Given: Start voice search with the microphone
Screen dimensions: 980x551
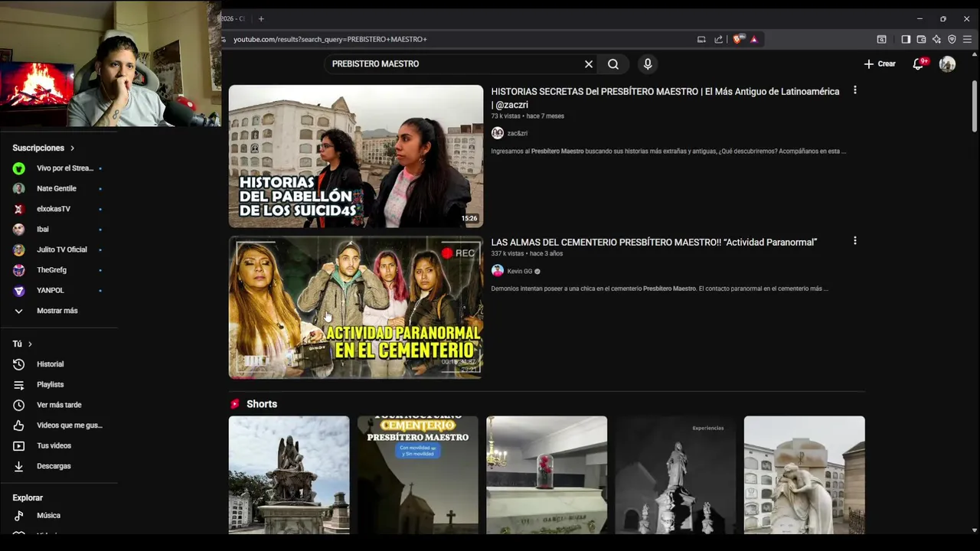Looking at the screenshot, I should 648,64.
